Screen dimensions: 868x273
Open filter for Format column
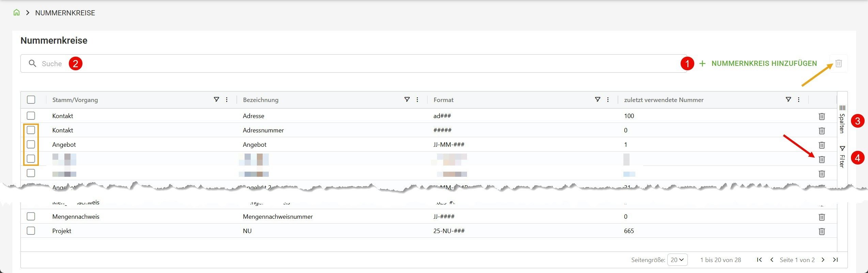pos(598,100)
